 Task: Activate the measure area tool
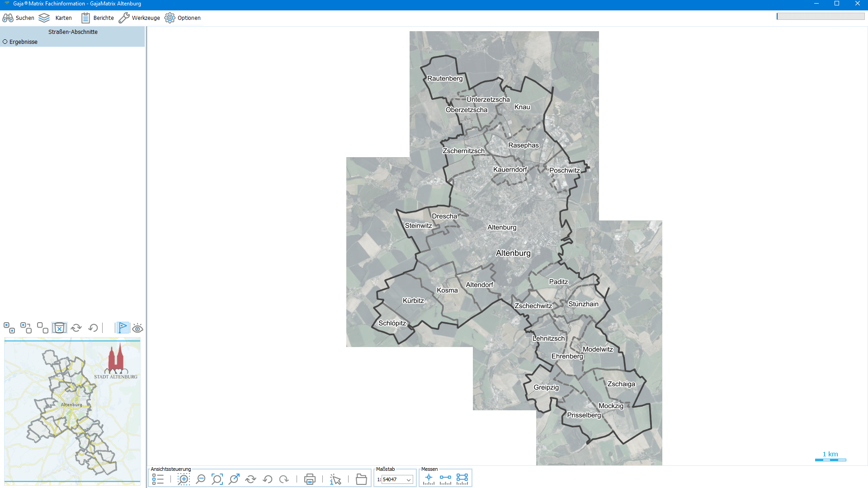[462, 479]
